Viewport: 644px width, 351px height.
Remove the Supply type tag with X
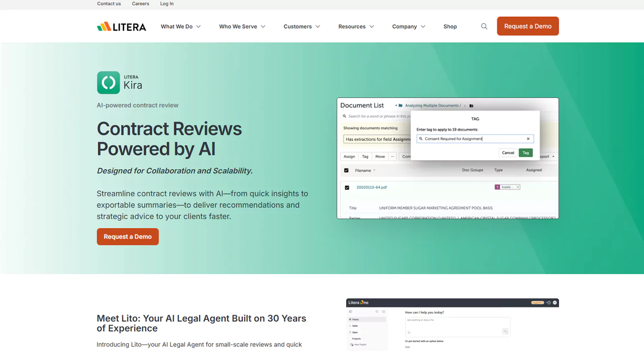[518, 187]
